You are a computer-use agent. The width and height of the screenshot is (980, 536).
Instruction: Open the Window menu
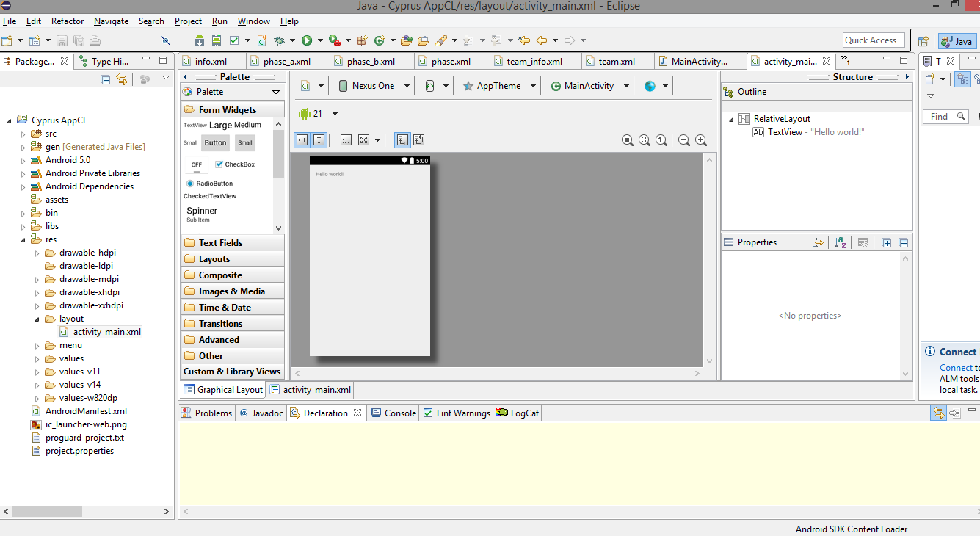[x=254, y=21]
